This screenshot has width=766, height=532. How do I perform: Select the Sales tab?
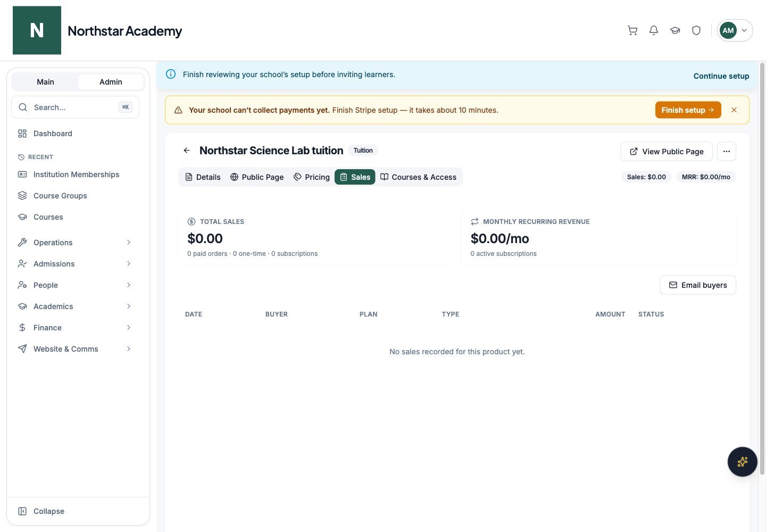pos(355,177)
